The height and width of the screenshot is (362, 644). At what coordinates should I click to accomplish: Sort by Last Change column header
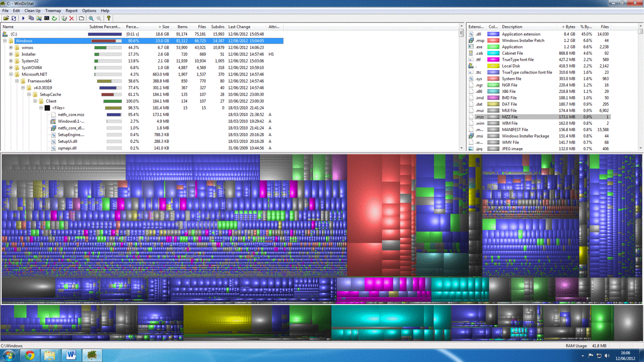click(247, 27)
